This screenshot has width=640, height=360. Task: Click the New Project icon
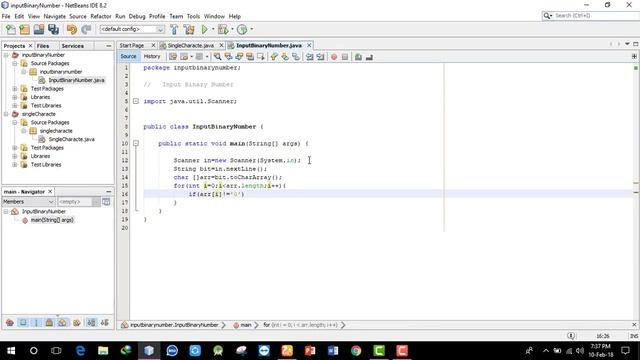pos(24,29)
